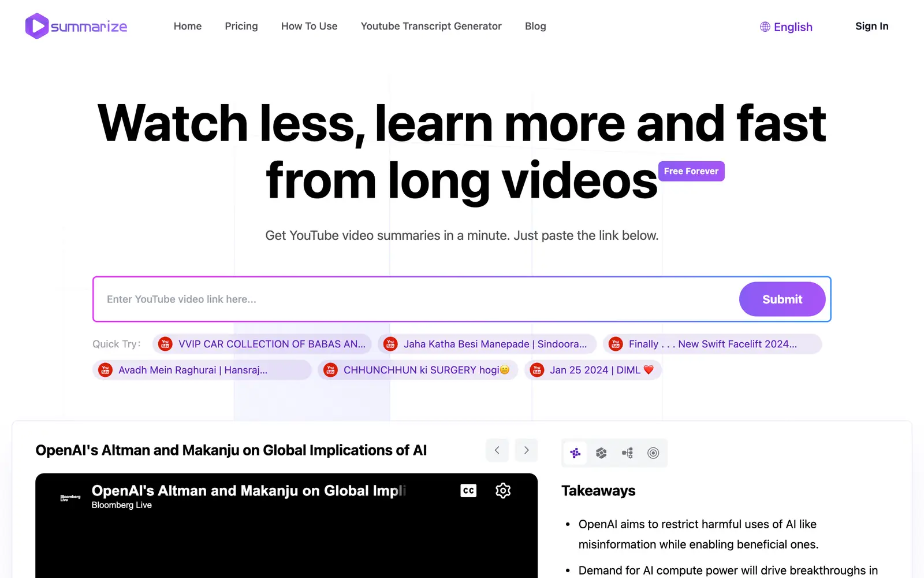Image resolution: width=924 pixels, height=578 pixels.
Task: Click the Takeaways heading
Action: (x=598, y=491)
